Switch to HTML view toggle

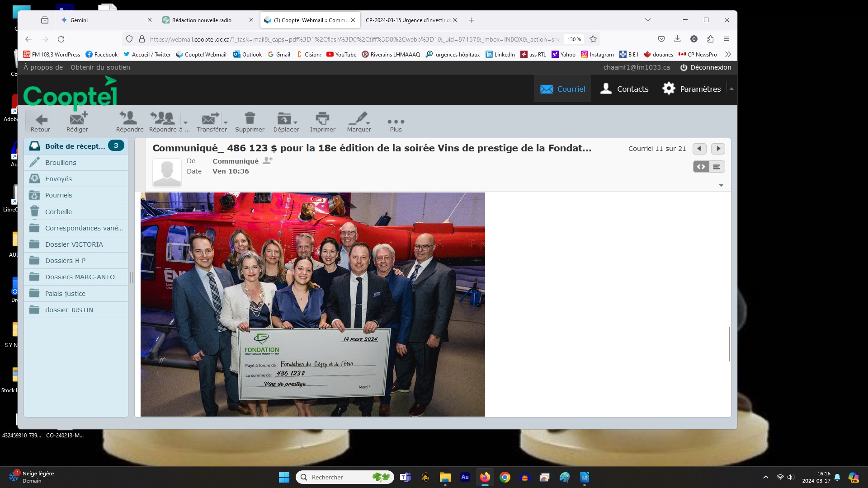[x=701, y=167]
